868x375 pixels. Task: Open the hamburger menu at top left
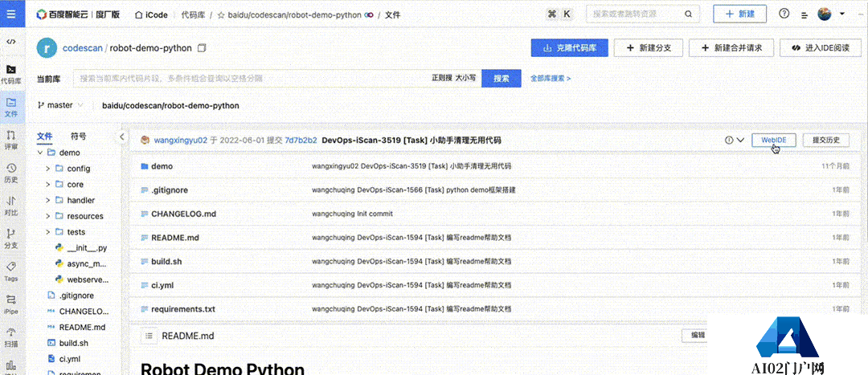coord(11,14)
